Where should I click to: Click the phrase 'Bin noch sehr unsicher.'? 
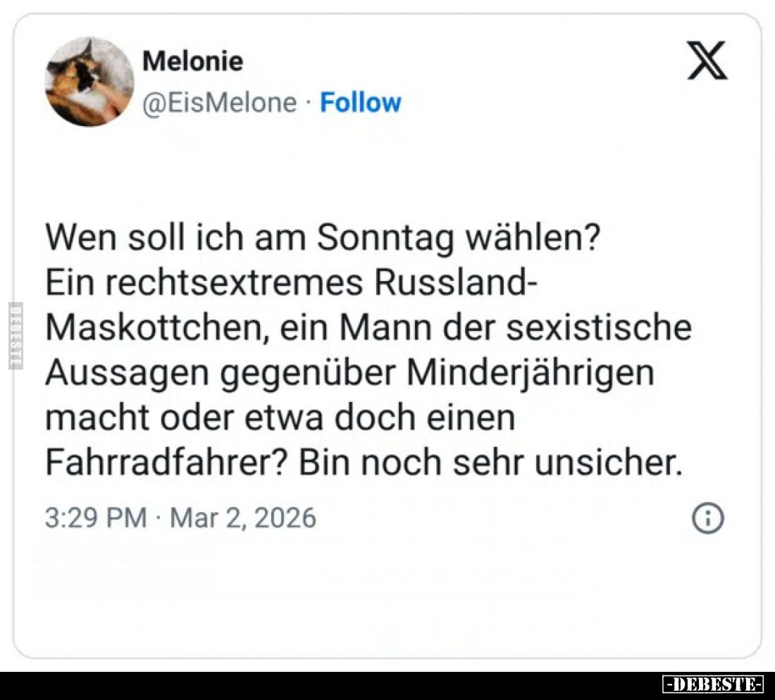tap(490, 461)
